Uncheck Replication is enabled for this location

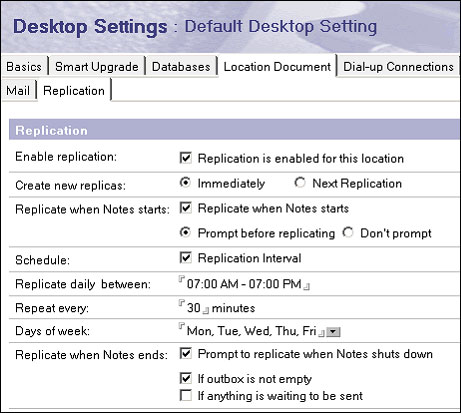pos(186,158)
